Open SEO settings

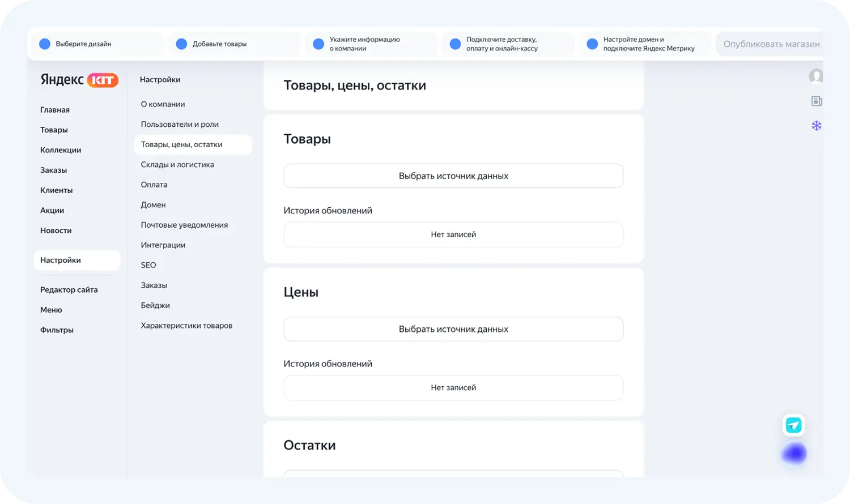point(148,265)
